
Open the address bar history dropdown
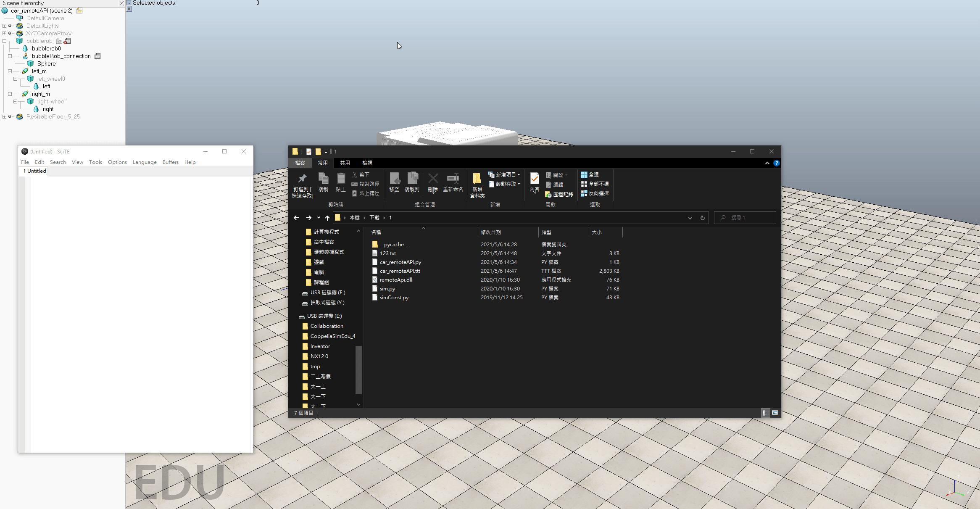[690, 218]
